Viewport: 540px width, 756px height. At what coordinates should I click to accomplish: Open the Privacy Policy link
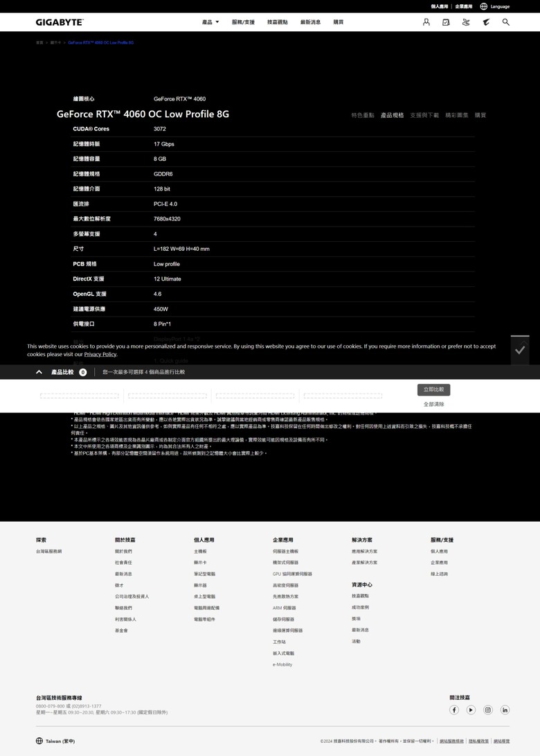100,354
